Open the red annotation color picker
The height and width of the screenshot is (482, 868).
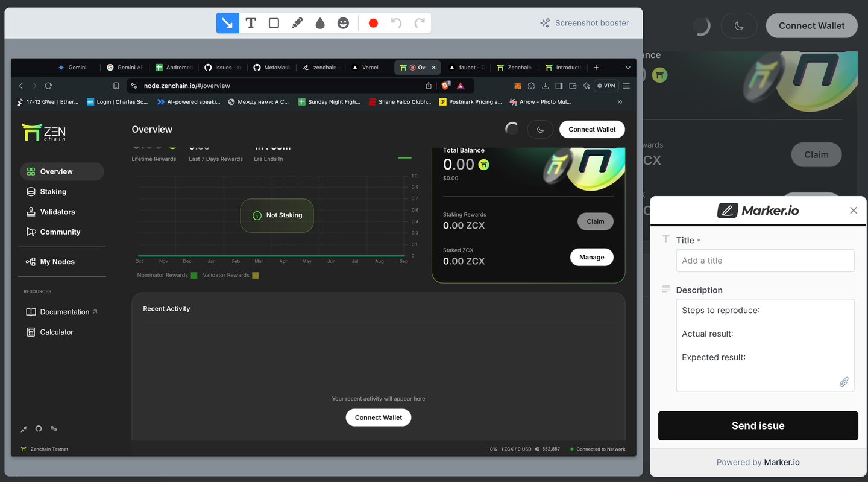(373, 23)
